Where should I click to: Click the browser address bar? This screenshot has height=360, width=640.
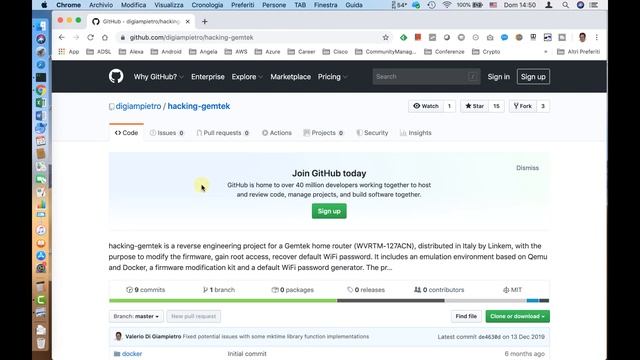(x=253, y=37)
